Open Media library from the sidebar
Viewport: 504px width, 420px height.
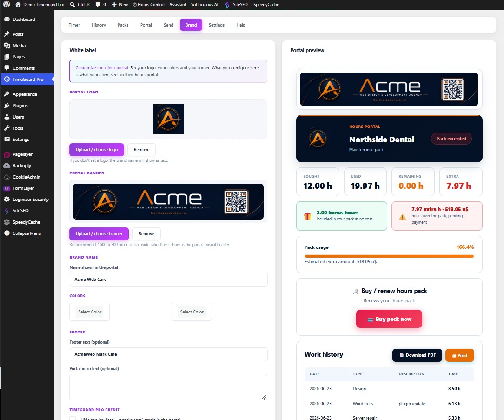tap(19, 45)
